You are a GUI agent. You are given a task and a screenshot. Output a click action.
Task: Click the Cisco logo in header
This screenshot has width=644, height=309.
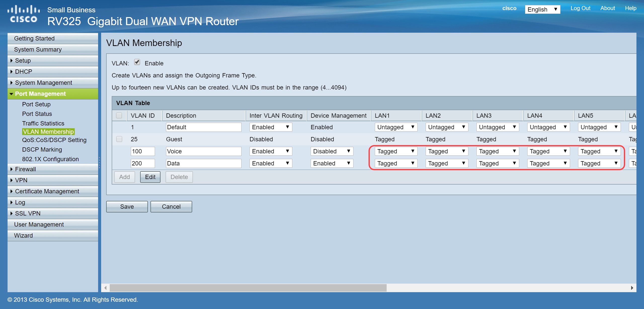tap(23, 14)
